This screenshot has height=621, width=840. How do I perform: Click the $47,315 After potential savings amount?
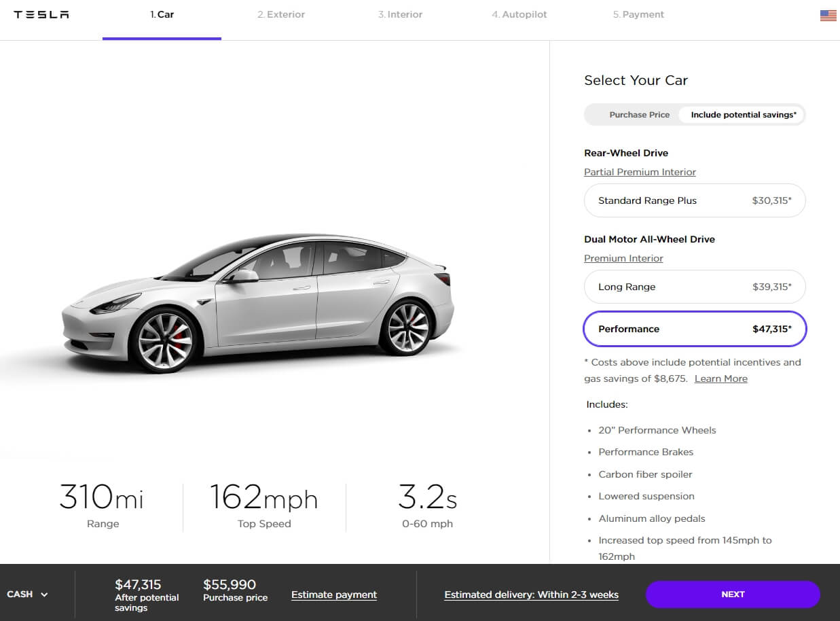[147, 595]
